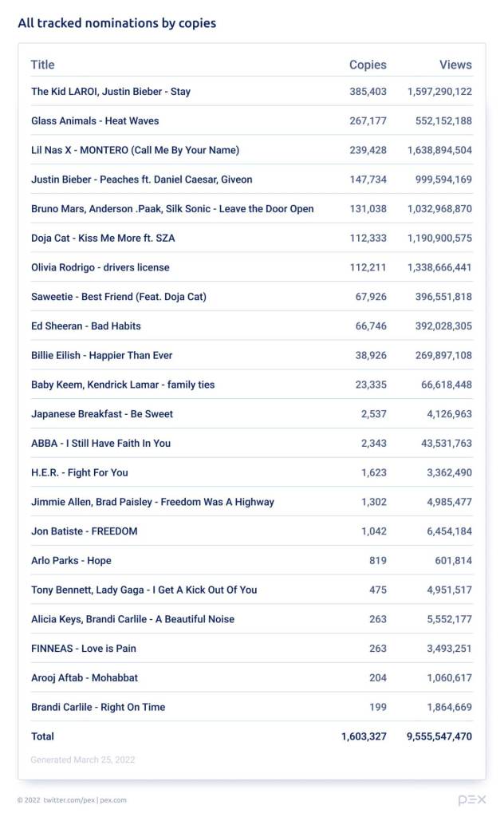Screen dimensions: 504x817
Task: Select Jon Batiste FREEDOM row
Action: 84,531
